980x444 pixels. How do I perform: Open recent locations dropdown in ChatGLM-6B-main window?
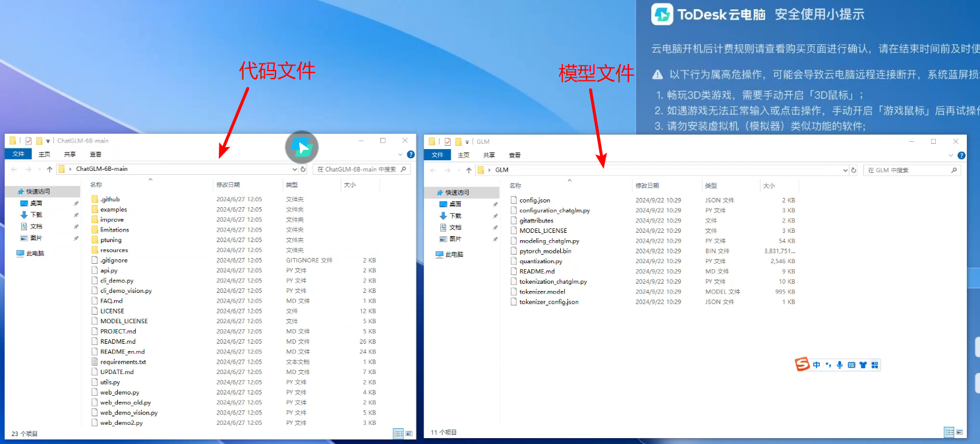coord(39,170)
